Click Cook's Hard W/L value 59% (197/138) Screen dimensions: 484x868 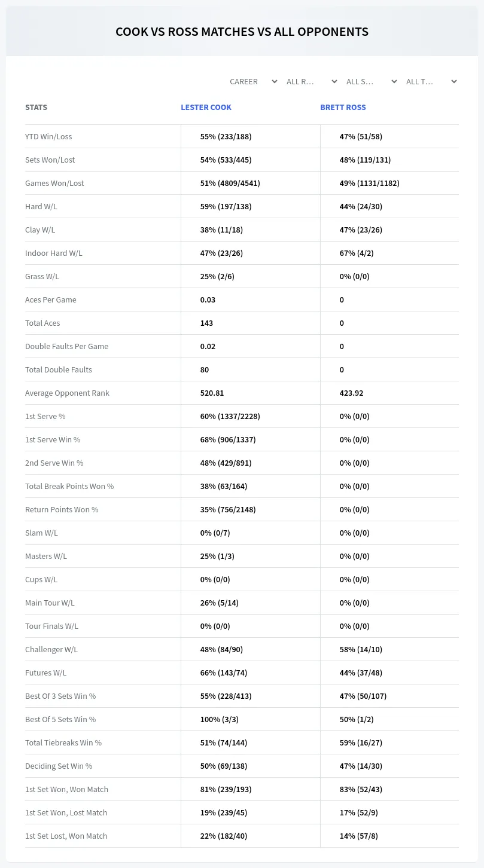coord(226,206)
